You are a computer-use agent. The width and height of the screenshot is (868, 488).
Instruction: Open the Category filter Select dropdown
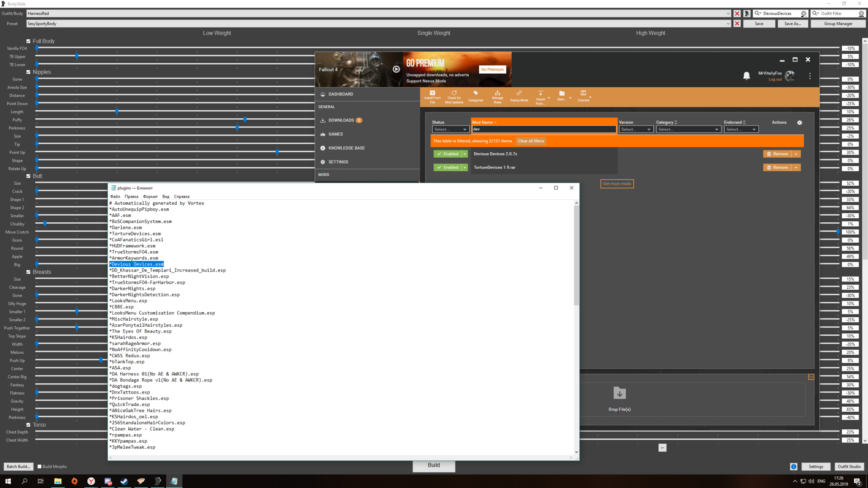tap(688, 129)
